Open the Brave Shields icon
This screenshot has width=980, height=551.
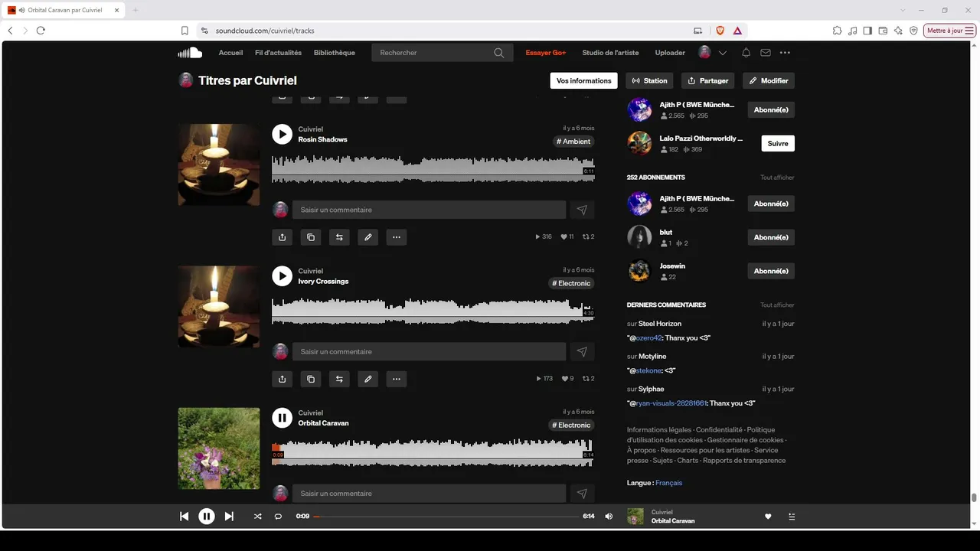(720, 31)
